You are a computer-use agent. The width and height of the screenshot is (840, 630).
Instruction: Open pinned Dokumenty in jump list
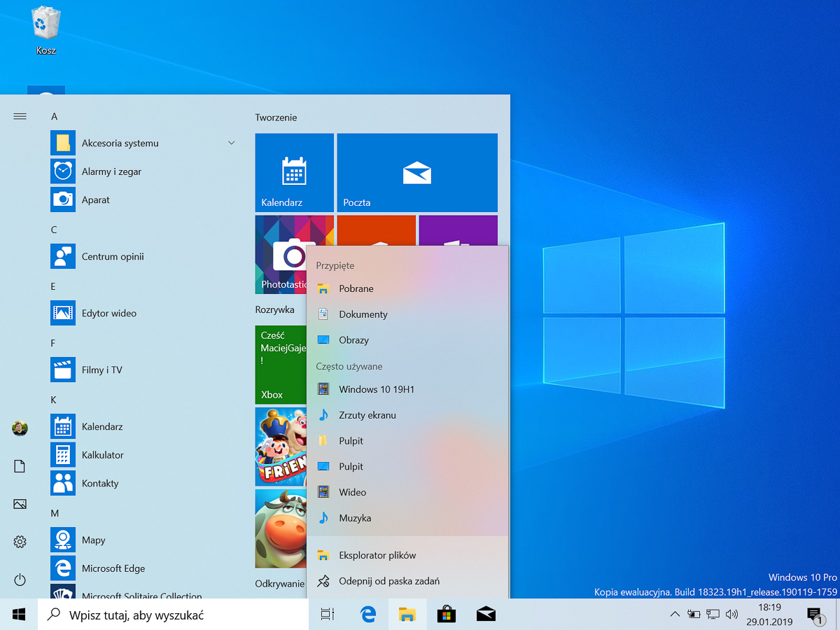pos(407,314)
